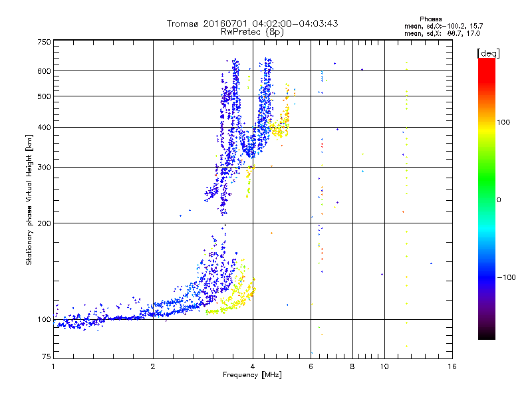Click the y-axis tick label '200'
The width and height of the screenshot is (532, 399).
(44, 223)
